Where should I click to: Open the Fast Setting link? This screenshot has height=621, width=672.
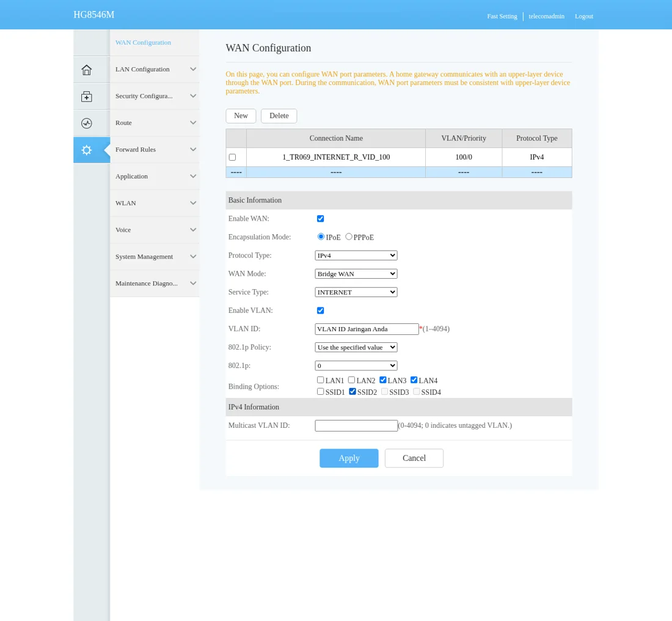click(x=502, y=17)
